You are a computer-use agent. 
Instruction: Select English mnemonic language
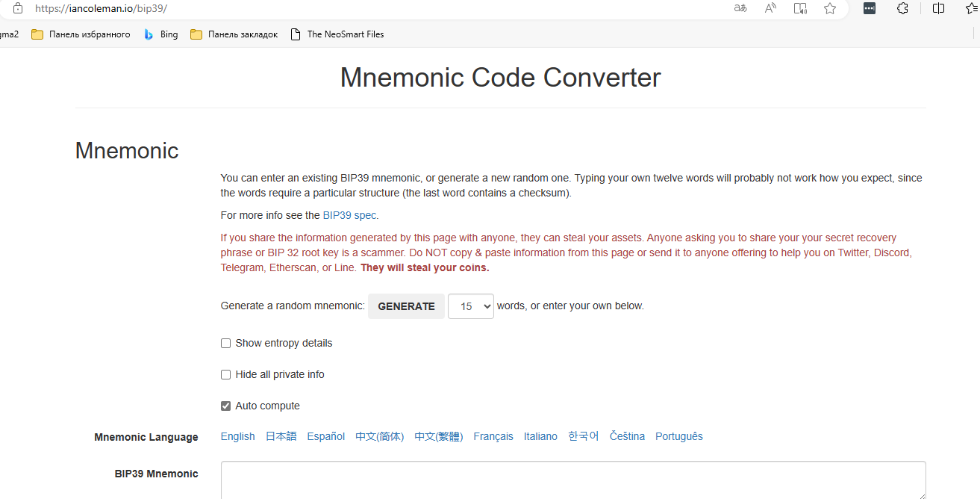click(238, 436)
